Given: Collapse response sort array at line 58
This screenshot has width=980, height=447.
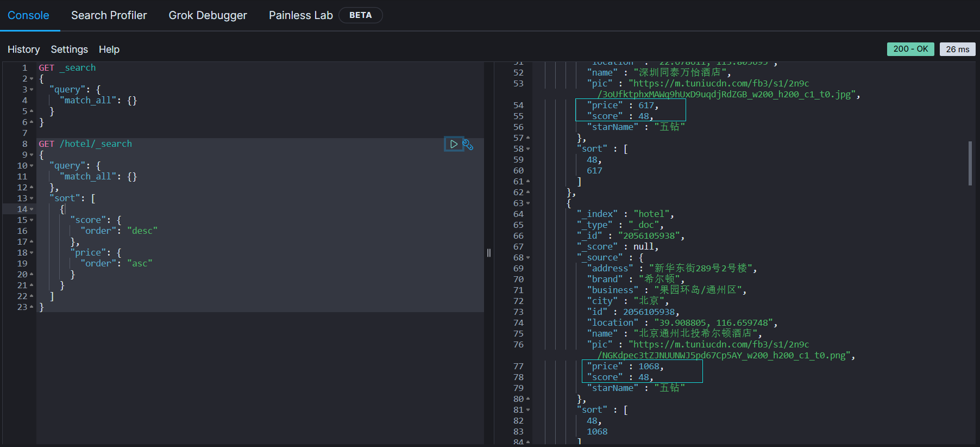Looking at the screenshot, I should [x=528, y=149].
